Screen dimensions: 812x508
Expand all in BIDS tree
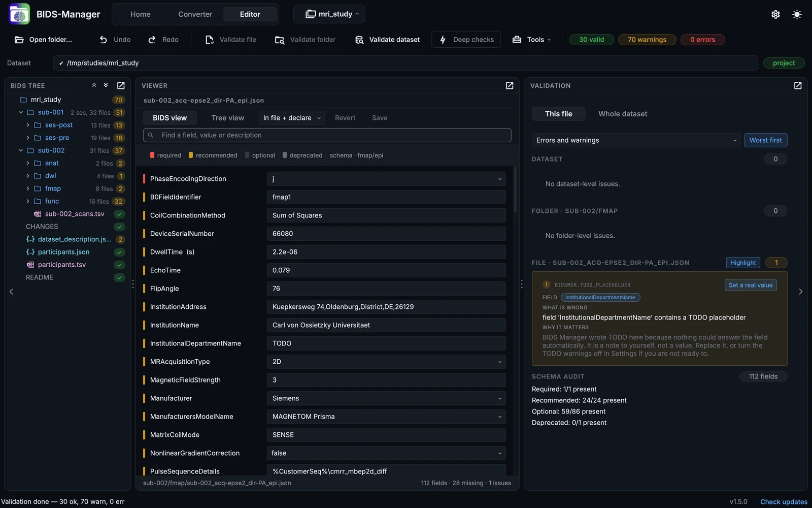pos(106,85)
